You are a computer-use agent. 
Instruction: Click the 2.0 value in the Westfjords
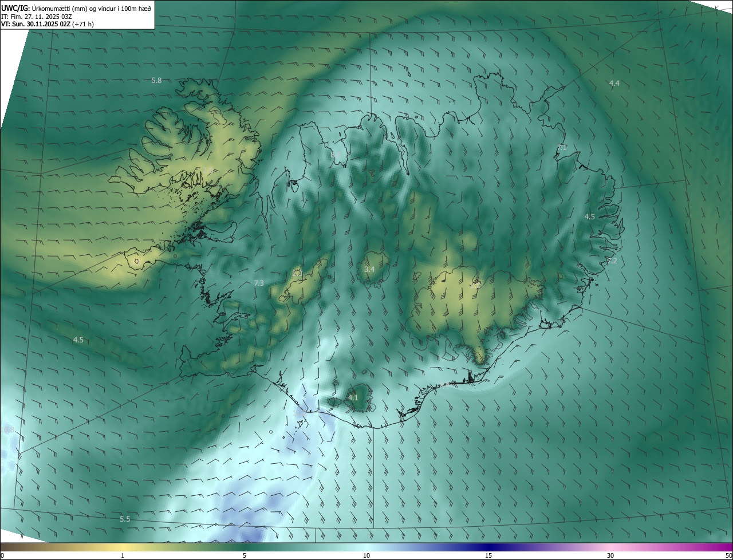click(x=207, y=169)
